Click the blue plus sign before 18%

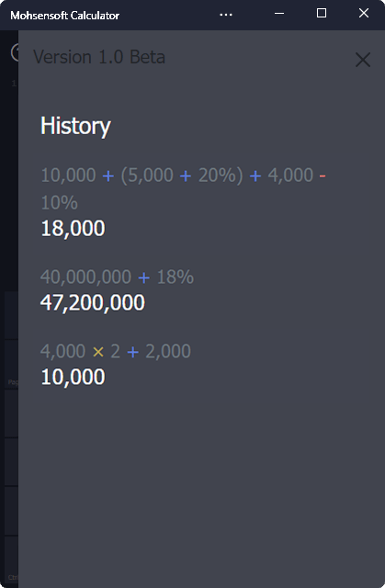[143, 277]
